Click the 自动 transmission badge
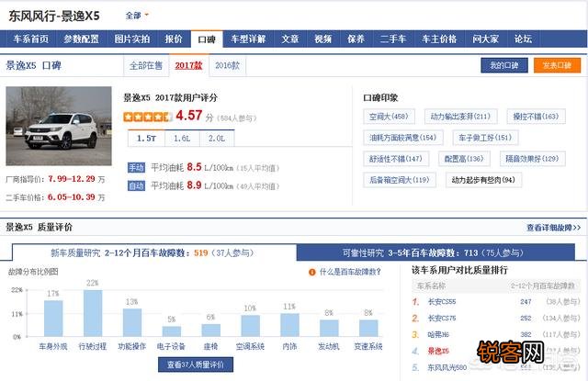The image size is (588, 381). coord(136,185)
